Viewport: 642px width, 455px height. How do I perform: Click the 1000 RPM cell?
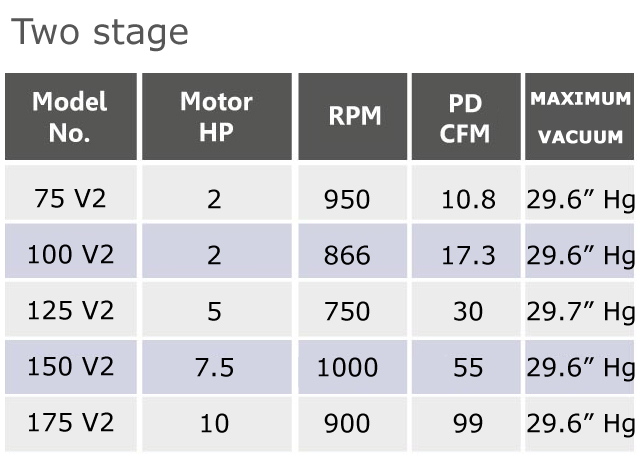point(353,367)
